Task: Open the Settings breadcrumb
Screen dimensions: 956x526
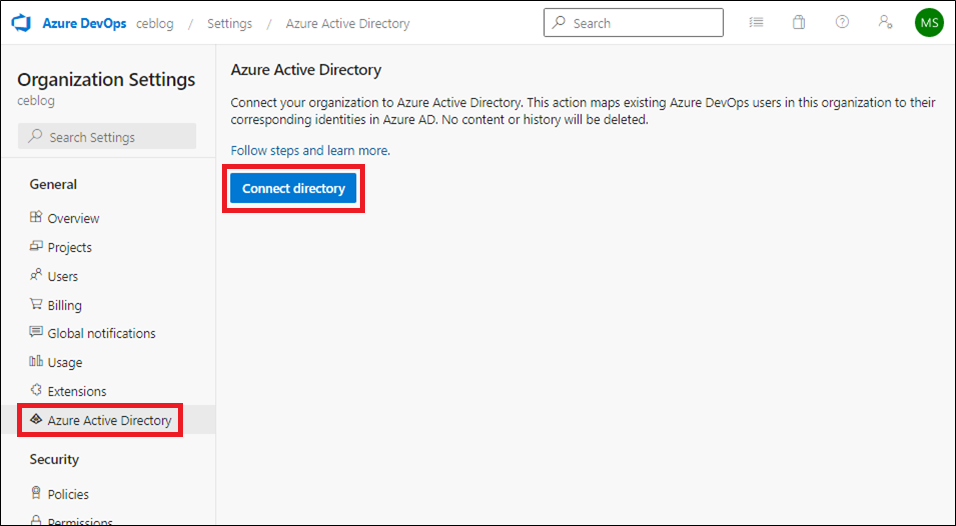Action: coord(229,24)
